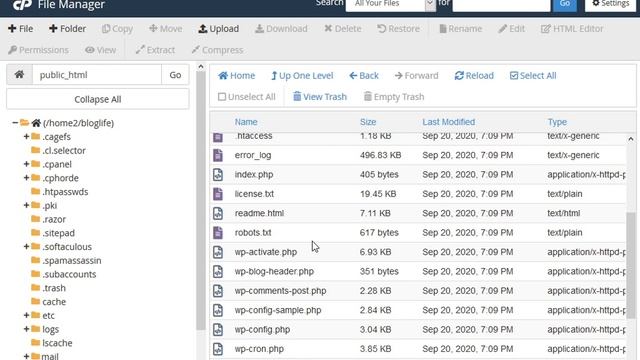
Task: Click Unselect All checkbox
Action: click(x=247, y=97)
